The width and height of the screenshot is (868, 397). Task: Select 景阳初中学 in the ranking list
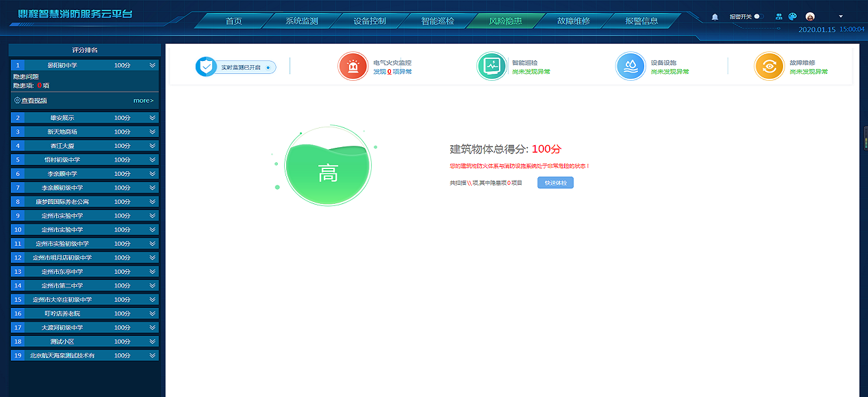pos(62,65)
